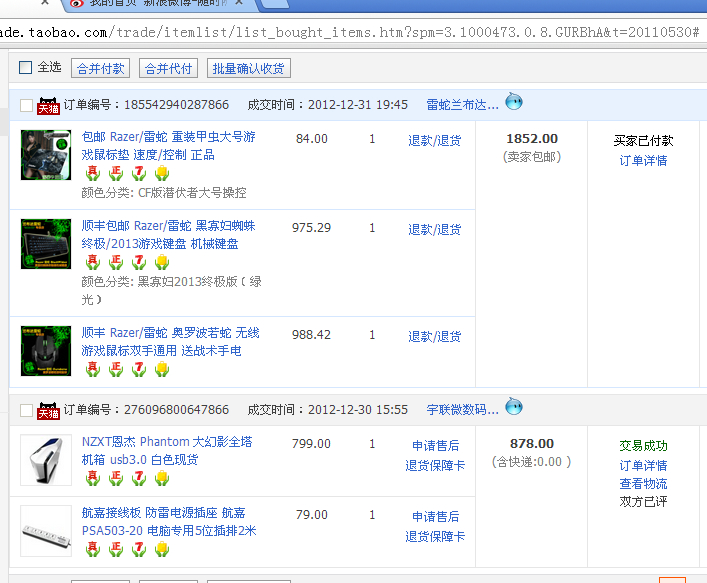Screen dimensions: 707x583
Task: Open 顺丰 Razer 奥罗波若蛇 mouse link
Action: tap(170, 342)
